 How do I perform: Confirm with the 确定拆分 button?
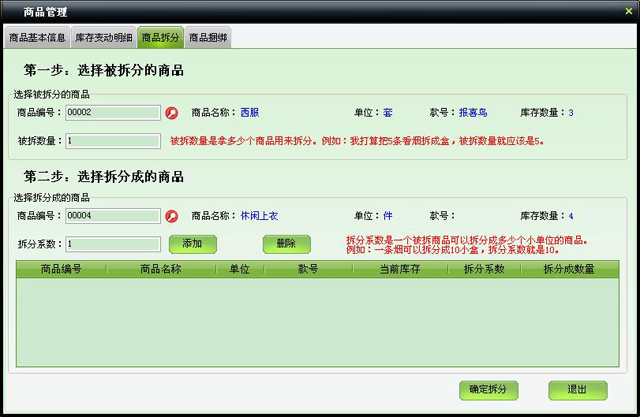pos(488,389)
